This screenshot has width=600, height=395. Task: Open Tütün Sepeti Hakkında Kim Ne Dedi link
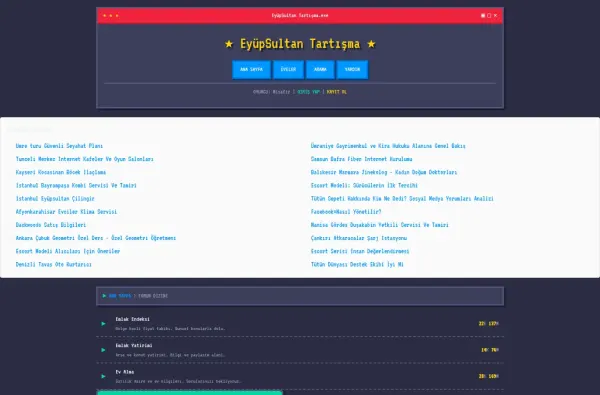pos(402,199)
